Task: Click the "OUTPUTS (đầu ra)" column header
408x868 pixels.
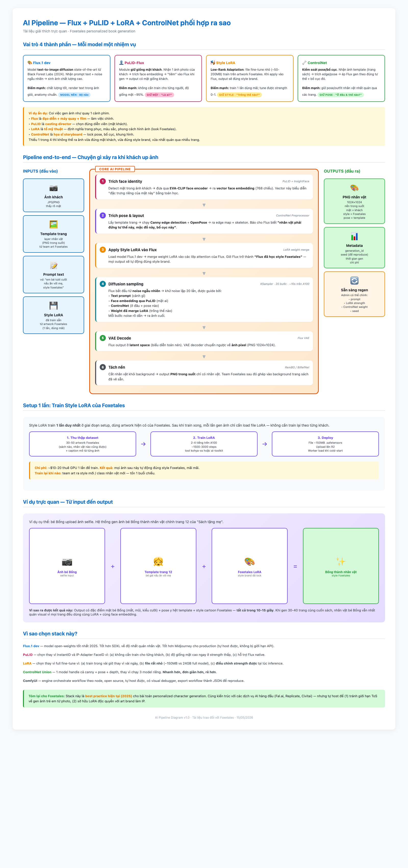Action: (342, 171)
